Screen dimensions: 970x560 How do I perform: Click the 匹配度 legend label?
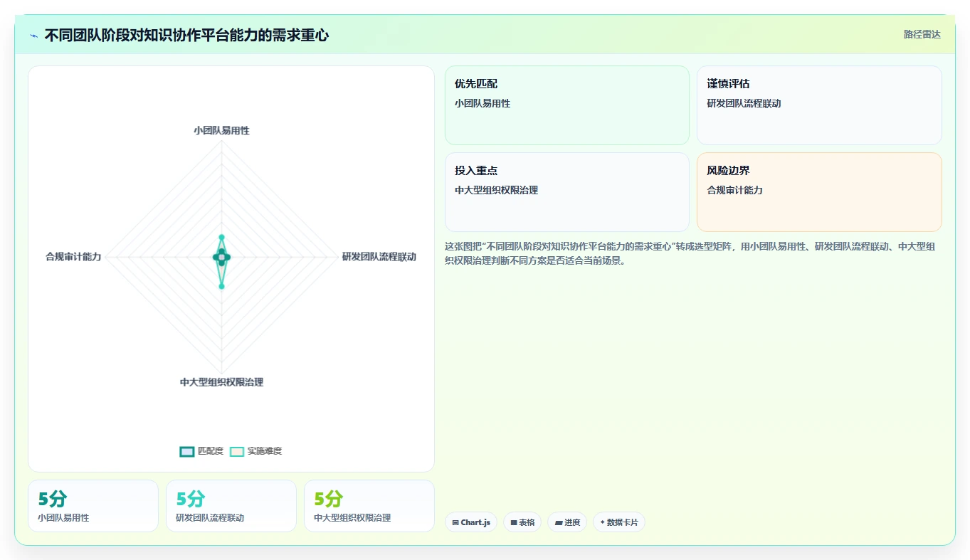(211, 451)
